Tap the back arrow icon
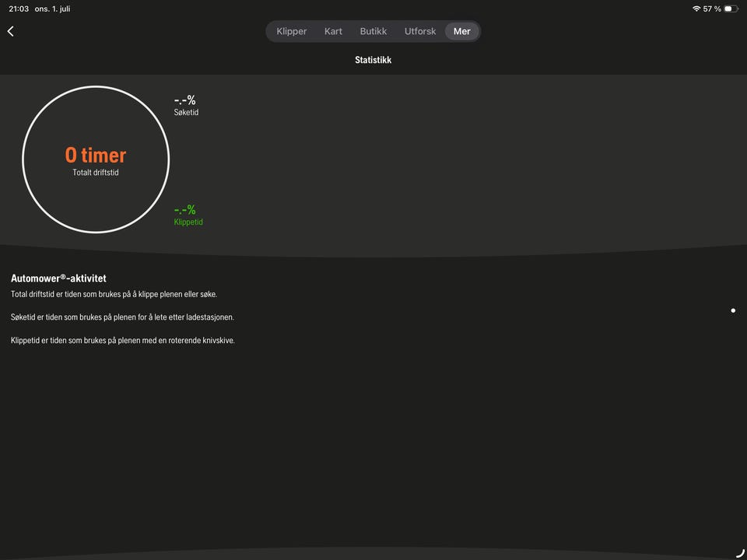747x560 pixels. pyautogui.click(x=10, y=31)
